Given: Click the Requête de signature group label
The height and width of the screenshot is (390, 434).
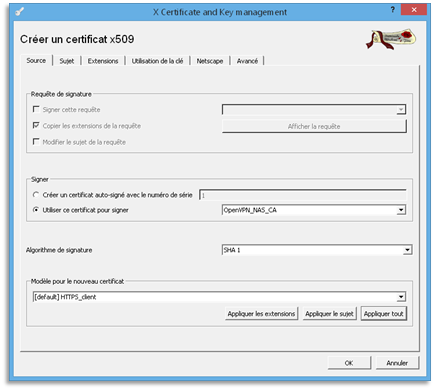Looking at the screenshot, I should 61,94.
